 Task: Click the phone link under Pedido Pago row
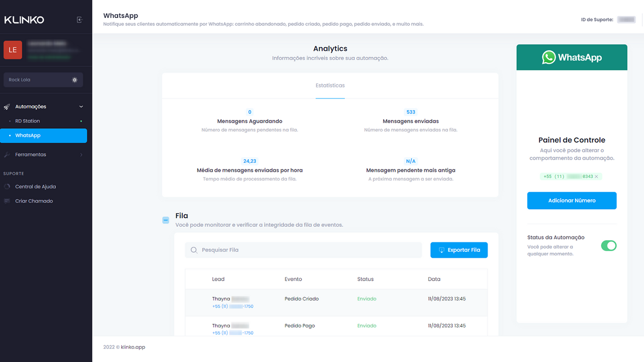[x=232, y=333]
